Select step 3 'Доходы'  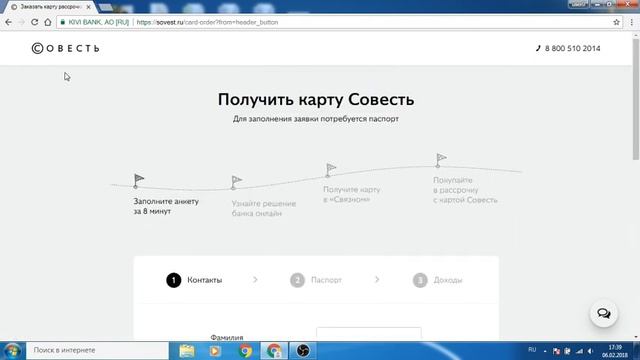click(438, 280)
